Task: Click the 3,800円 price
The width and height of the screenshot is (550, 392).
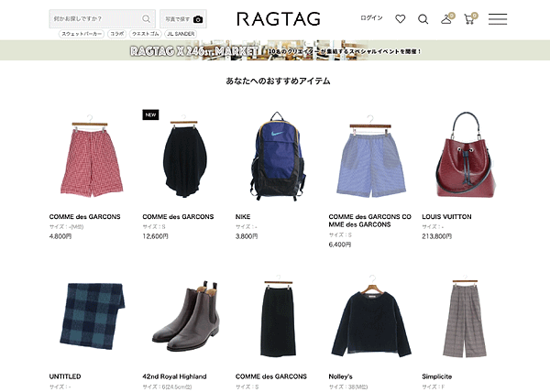Action: pos(247,236)
